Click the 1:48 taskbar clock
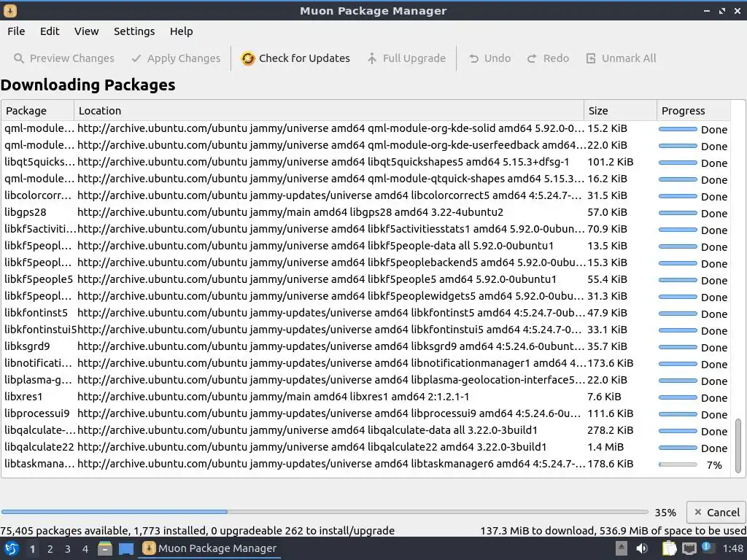The image size is (747, 560). click(x=732, y=549)
